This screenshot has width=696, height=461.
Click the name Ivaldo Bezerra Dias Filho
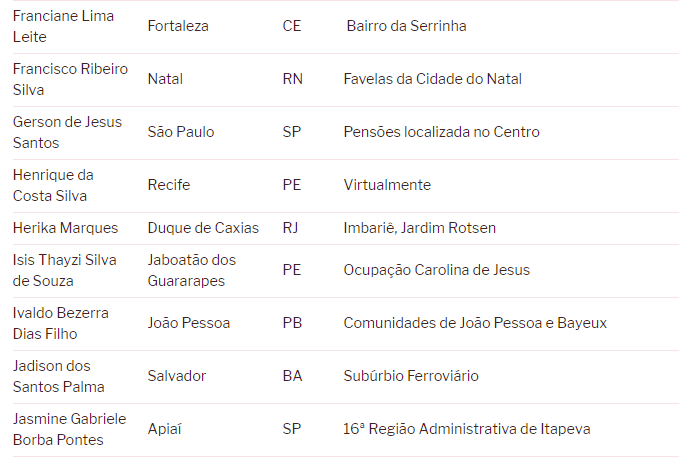[61, 323]
